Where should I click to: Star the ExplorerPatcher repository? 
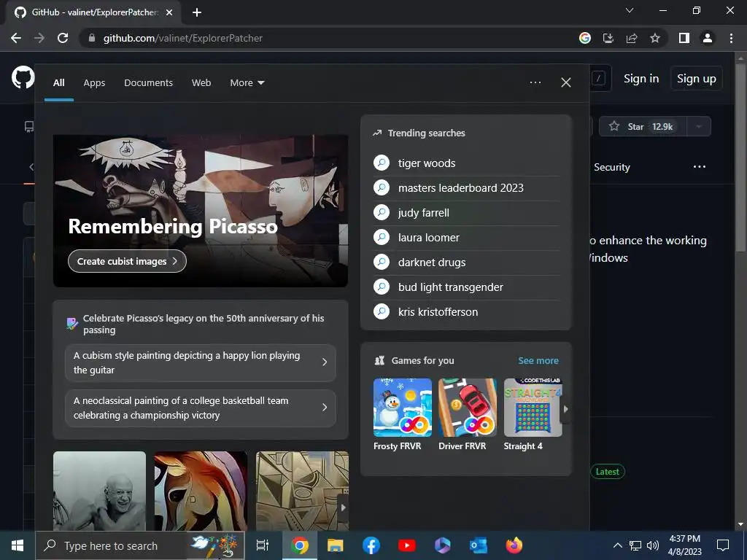(x=642, y=127)
